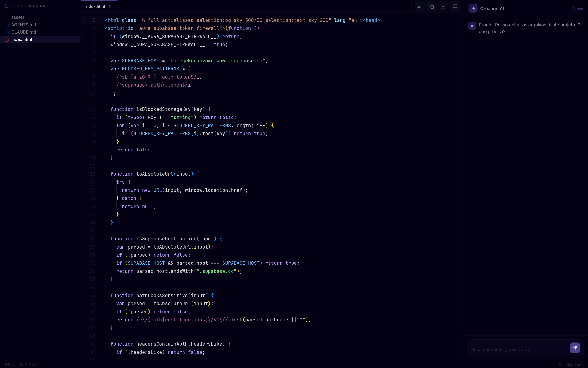
Task: Click the Creation Code status bar label
Action: 571,364
